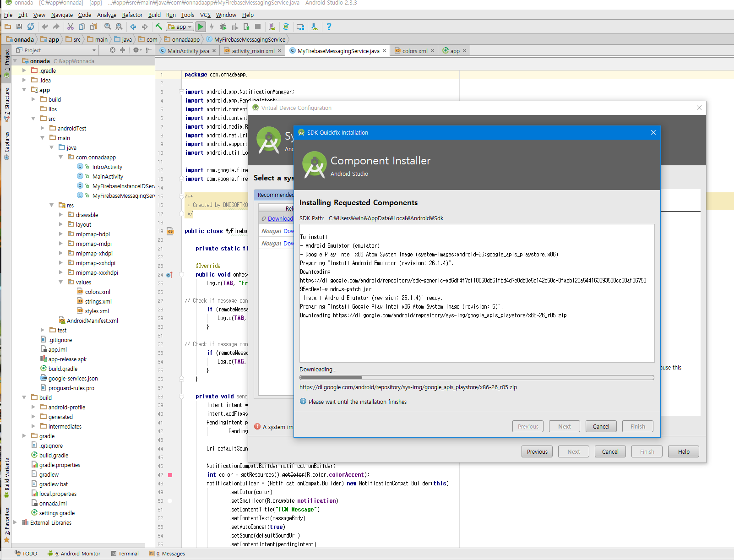The width and height of the screenshot is (734, 560).
Task: Click the Make Project hammer icon
Action: (x=159, y=27)
